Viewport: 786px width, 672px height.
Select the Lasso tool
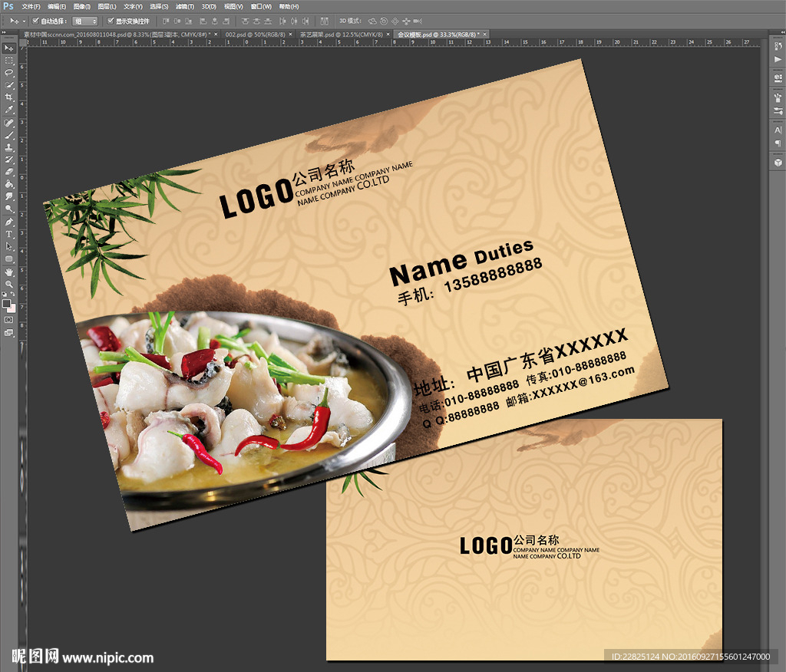[9, 73]
